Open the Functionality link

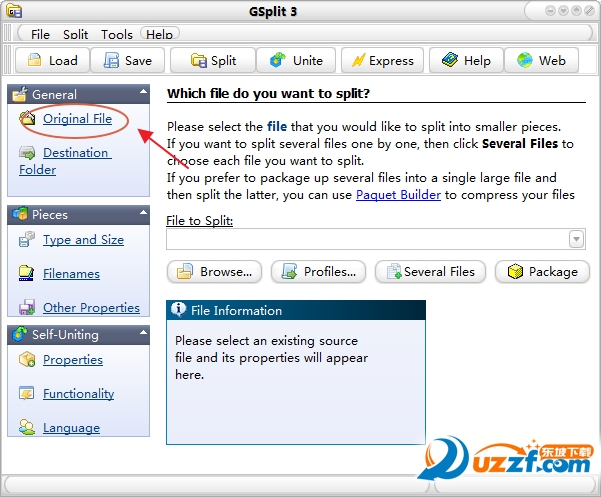click(x=79, y=394)
